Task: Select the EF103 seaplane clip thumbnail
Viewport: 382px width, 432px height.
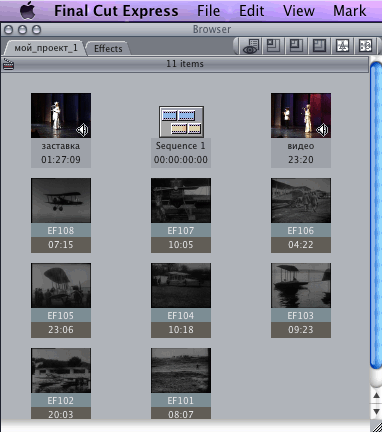Action: (x=301, y=285)
